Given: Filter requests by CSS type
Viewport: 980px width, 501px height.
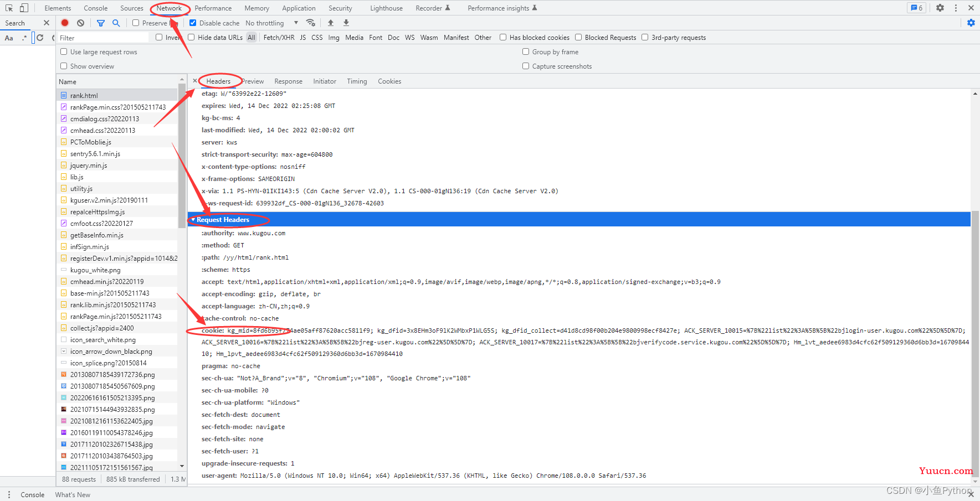Looking at the screenshot, I should (317, 37).
